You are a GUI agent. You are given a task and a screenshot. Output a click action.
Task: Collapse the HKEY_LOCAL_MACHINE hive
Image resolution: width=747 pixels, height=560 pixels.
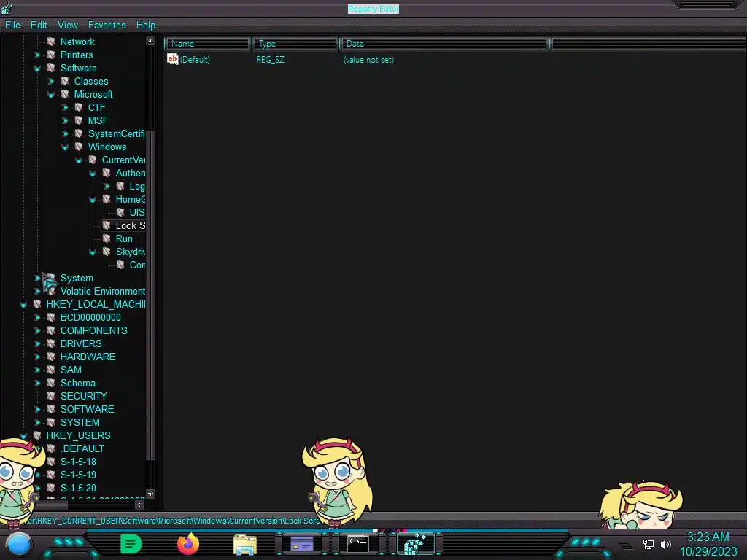23,305
